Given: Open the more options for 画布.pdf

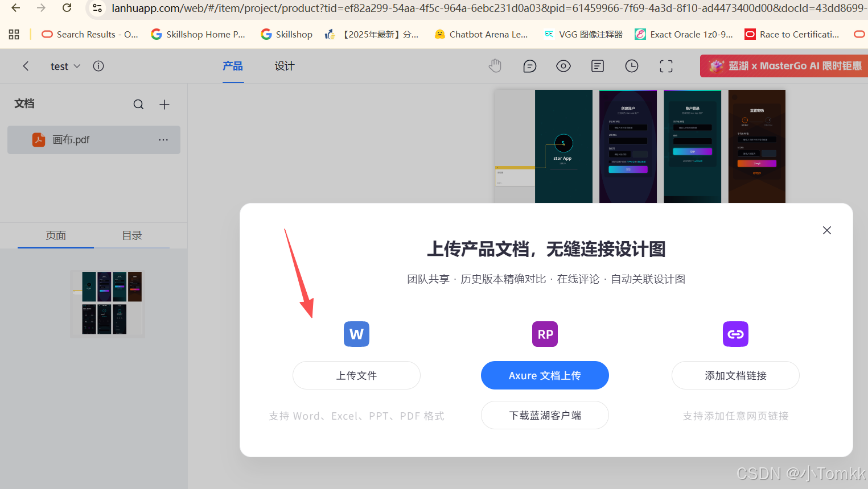Looking at the screenshot, I should click(x=163, y=140).
